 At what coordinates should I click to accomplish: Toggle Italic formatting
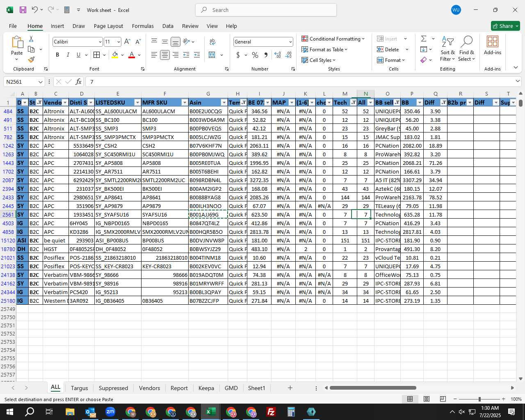[x=68, y=55]
